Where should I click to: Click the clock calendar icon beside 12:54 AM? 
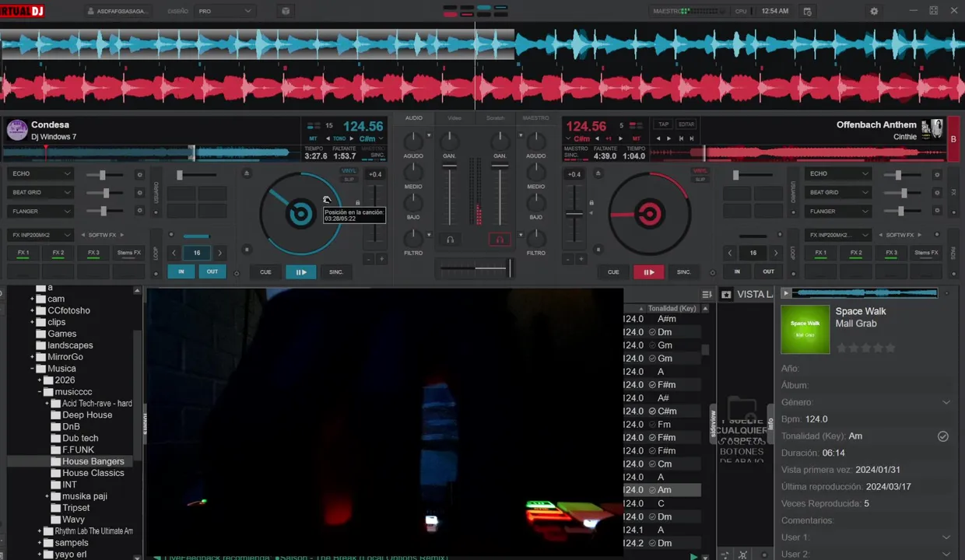[x=807, y=11]
